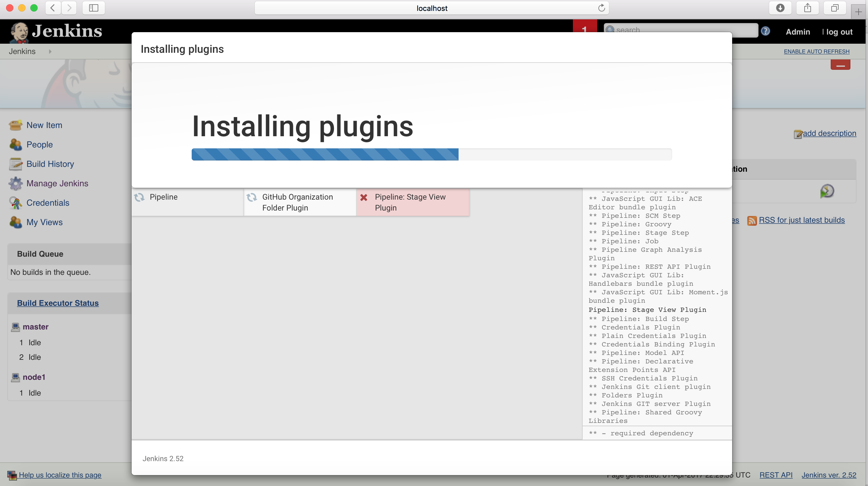868x486 pixels.
Task: Click the schedule build clock icon
Action: point(827,191)
